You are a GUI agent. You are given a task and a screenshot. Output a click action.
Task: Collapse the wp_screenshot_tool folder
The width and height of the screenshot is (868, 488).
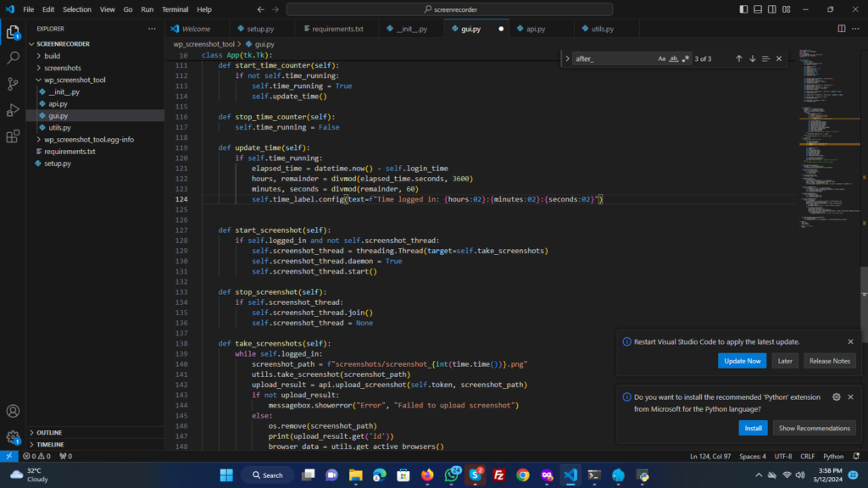(x=75, y=80)
